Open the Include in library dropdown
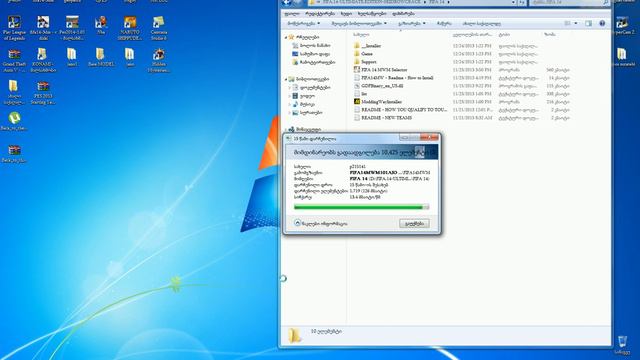Viewport: 640px width, 360px height. coord(359,23)
